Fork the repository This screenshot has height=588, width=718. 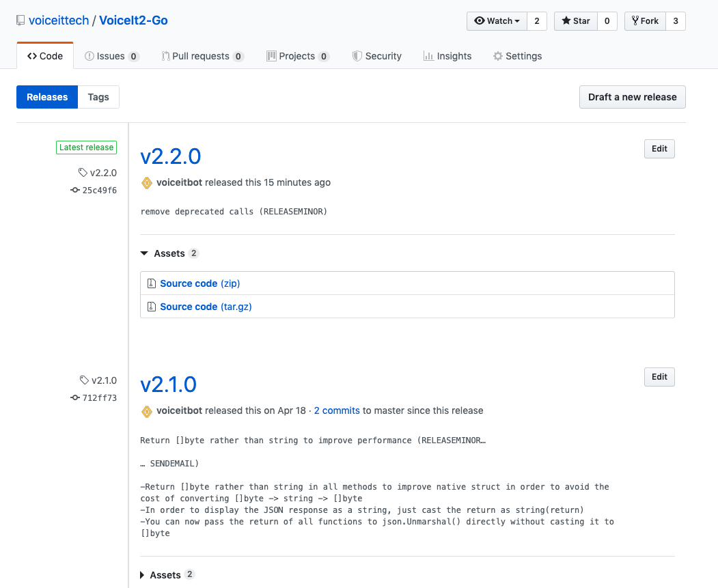tap(645, 21)
